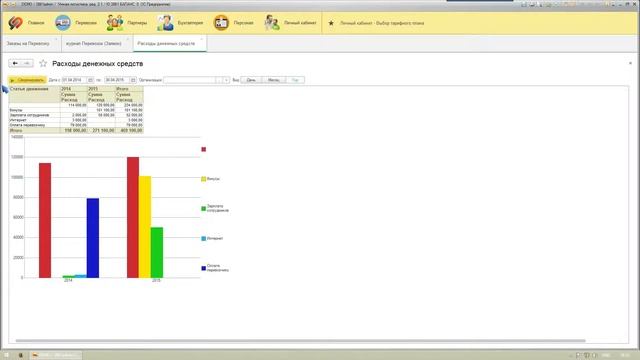640x360 pixels.
Task: Set view period to Год
Action: 295,80
